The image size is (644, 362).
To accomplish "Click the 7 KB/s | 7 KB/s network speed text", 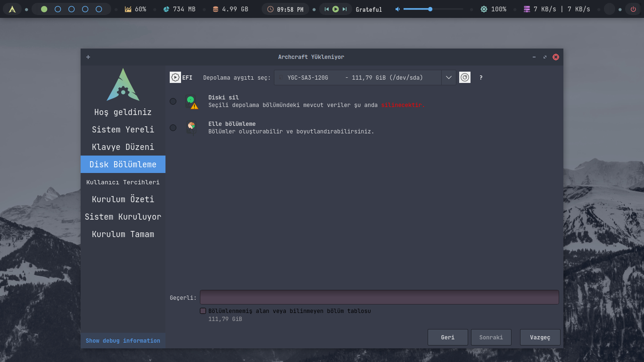I will (x=562, y=9).
